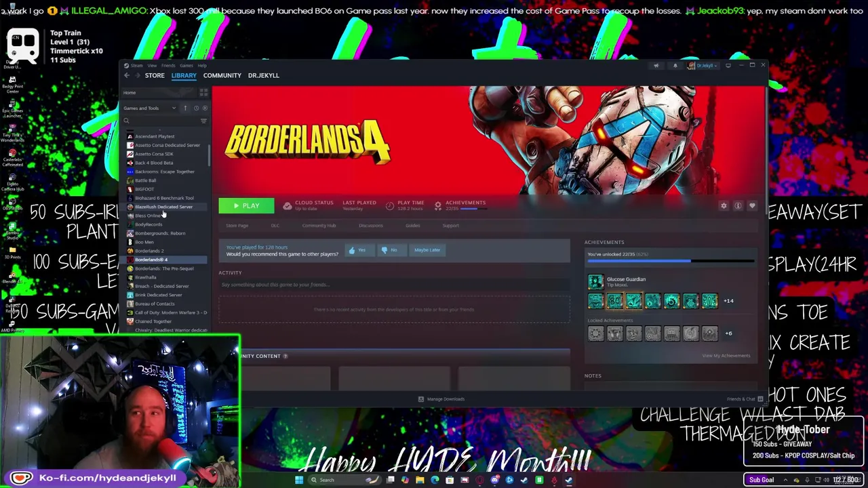Open the Windows Start button
The height and width of the screenshot is (488, 868).
[299, 480]
